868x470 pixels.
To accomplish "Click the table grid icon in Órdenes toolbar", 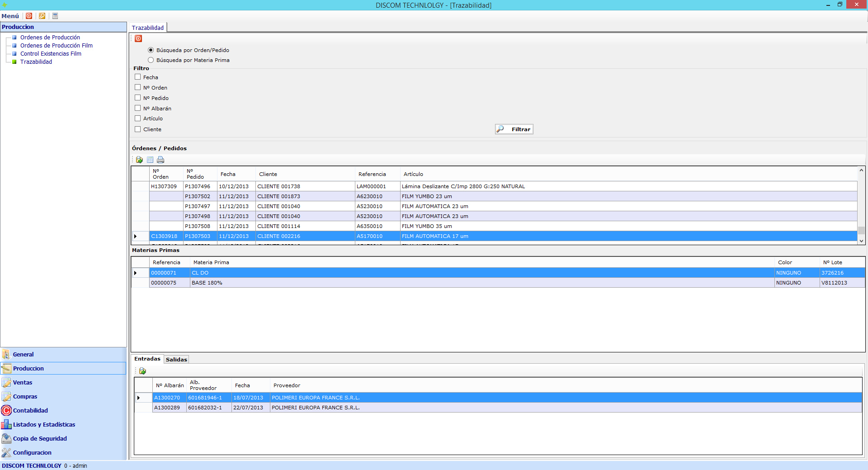I will (150, 160).
